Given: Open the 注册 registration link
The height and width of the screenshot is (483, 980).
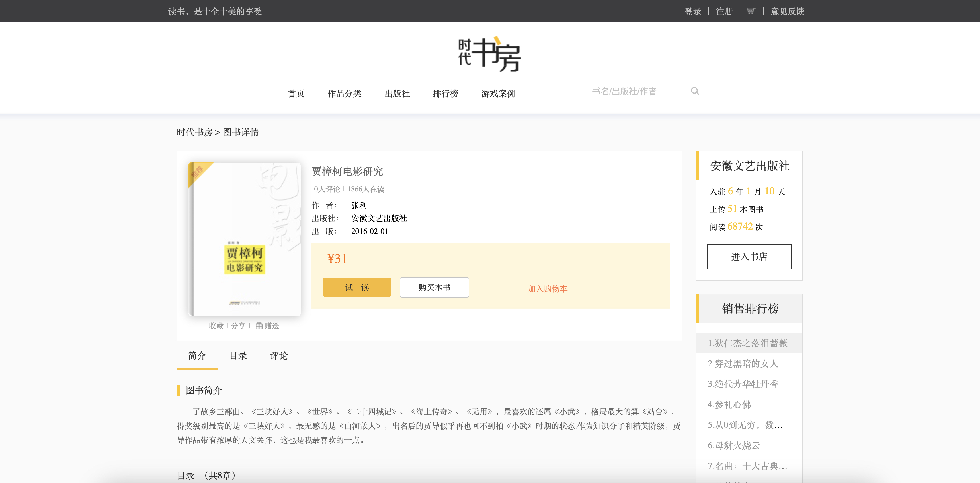Looking at the screenshot, I should tap(724, 11).
